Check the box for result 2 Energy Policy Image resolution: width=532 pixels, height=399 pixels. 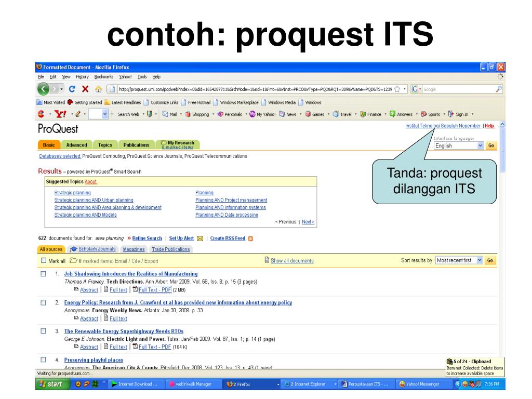coord(44,302)
